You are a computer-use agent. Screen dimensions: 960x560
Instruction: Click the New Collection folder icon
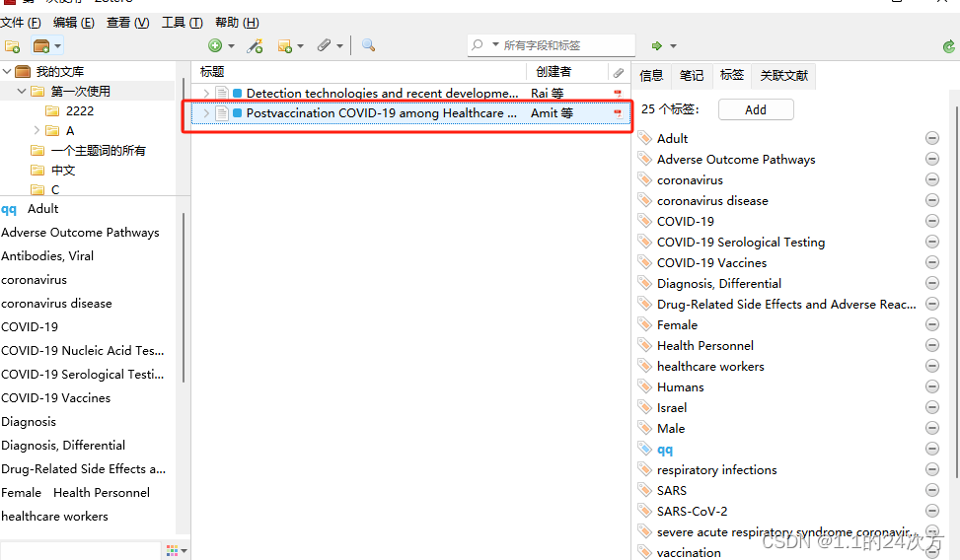(12, 46)
